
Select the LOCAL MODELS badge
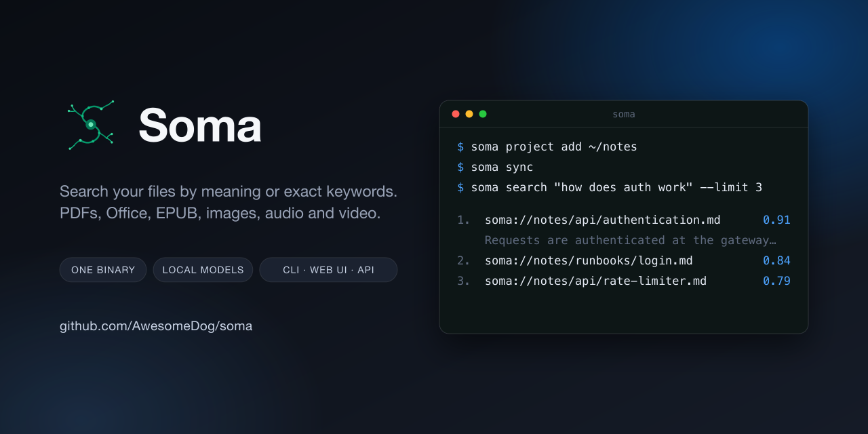pyautogui.click(x=203, y=270)
